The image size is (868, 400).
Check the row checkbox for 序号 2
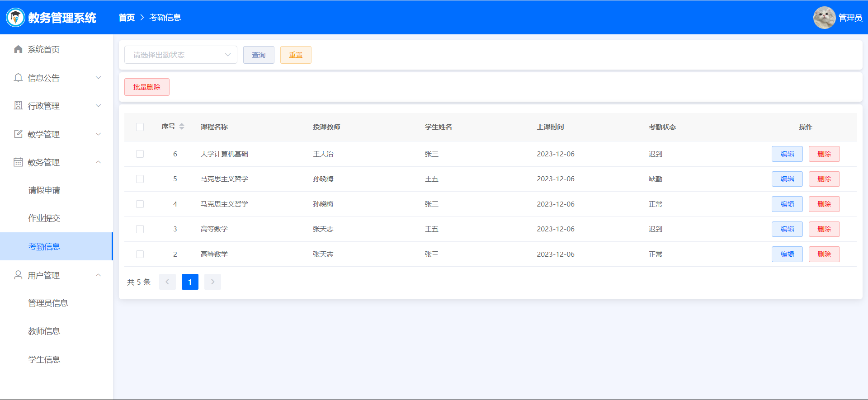coord(140,254)
